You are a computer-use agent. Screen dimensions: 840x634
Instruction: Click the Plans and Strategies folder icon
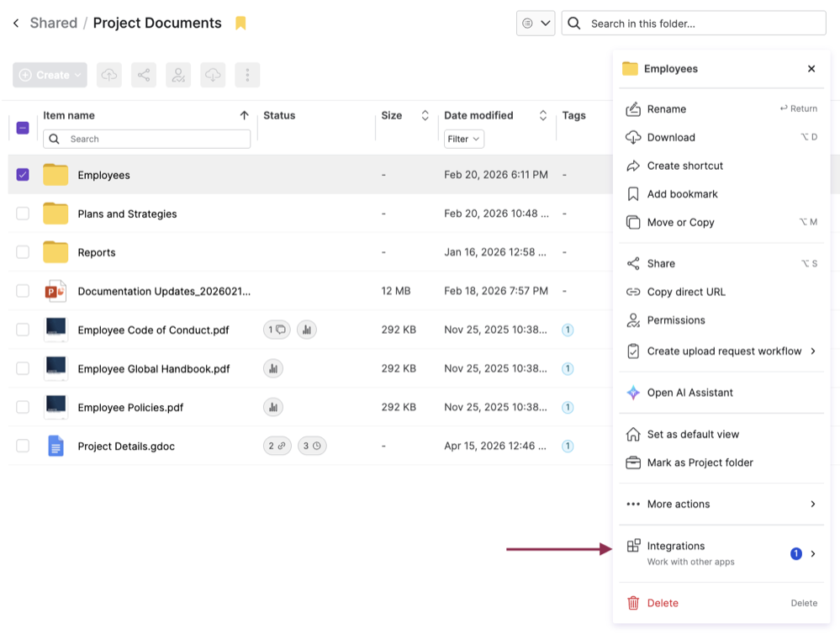55,214
